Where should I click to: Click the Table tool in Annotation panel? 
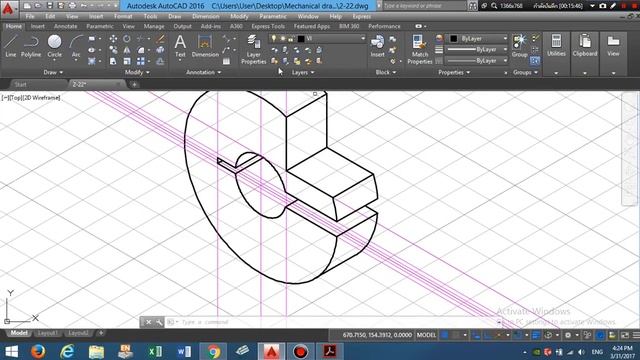[226, 61]
